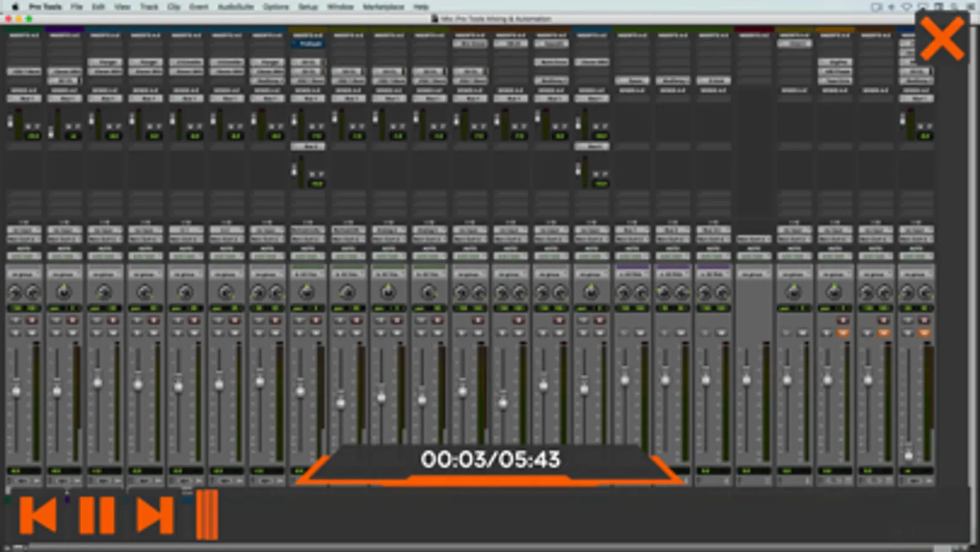Toggle the red record-enable button on the first channel
This screenshot has height=552, width=980.
tap(32, 320)
